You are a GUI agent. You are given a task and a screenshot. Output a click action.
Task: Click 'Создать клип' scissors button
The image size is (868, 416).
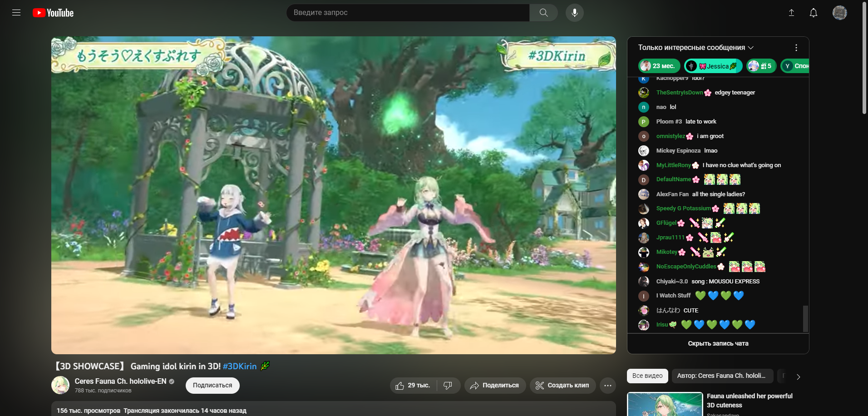pyautogui.click(x=563, y=386)
